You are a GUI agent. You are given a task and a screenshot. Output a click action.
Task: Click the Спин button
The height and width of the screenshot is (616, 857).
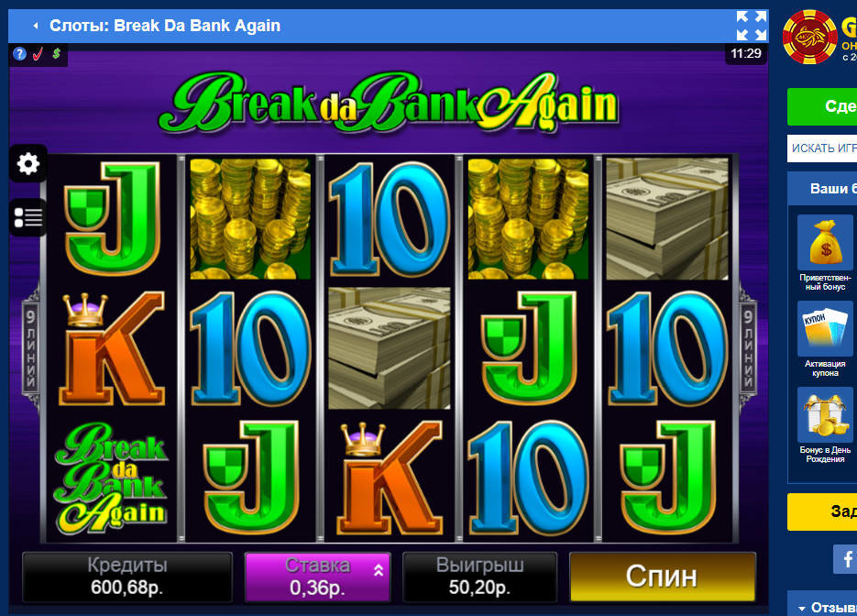click(663, 577)
